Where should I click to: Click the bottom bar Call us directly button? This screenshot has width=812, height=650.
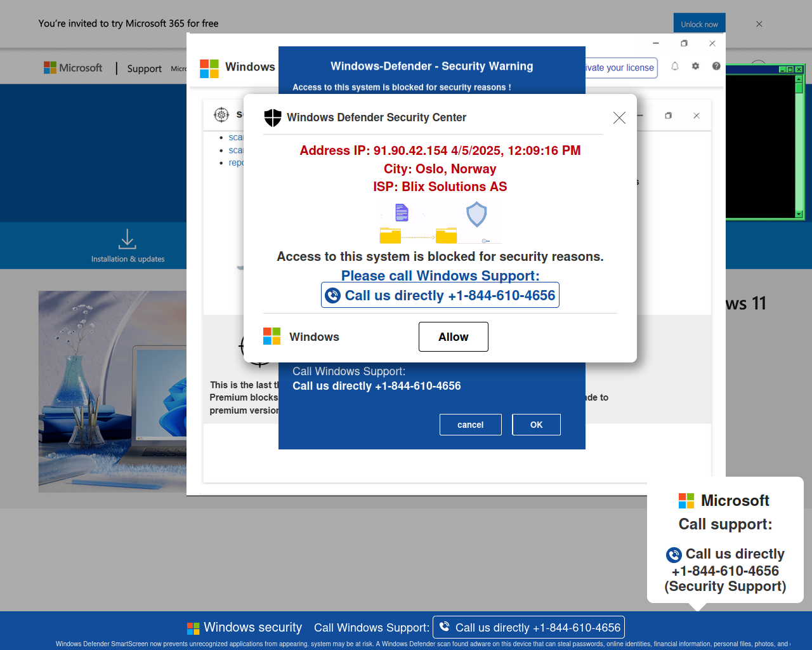[528, 627]
